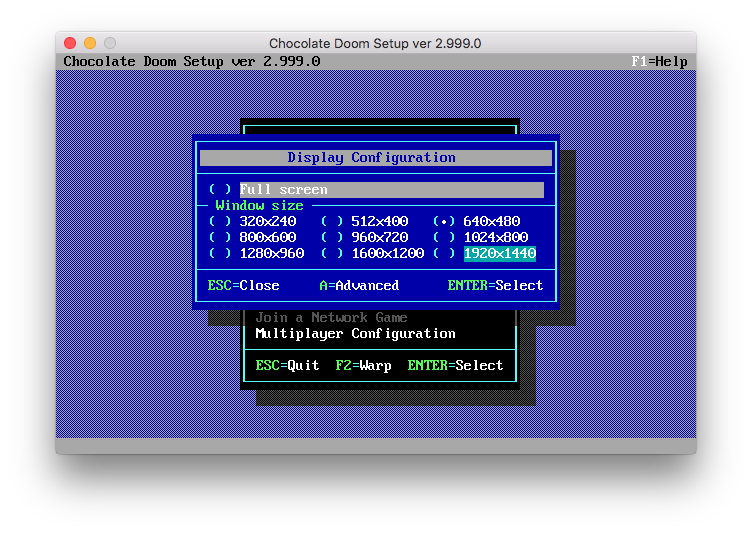Pick the 1024x800 window size
752x534 pixels.
tap(481, 237)
